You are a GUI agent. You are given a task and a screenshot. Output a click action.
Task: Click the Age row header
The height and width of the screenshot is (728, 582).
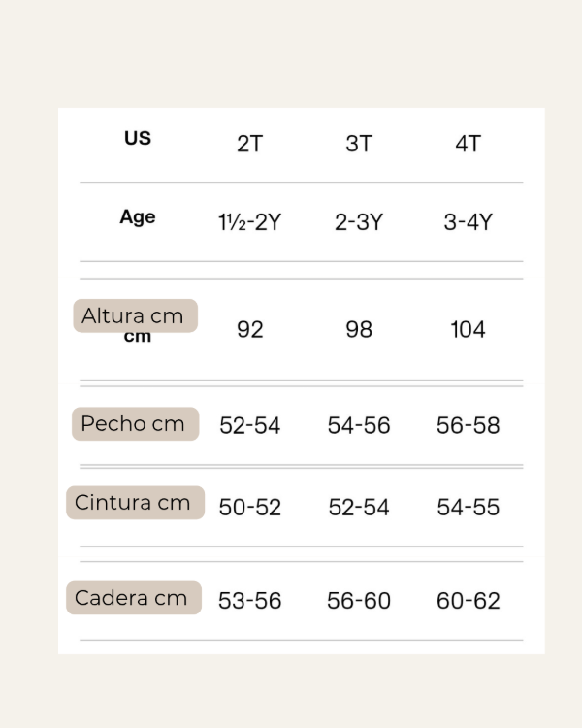coord(138,217)
